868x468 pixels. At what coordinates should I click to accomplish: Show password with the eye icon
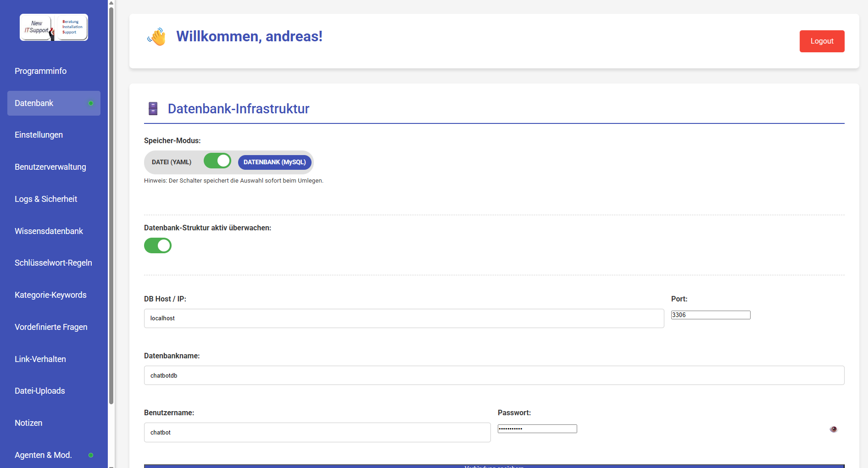click(x=833, y=429)
